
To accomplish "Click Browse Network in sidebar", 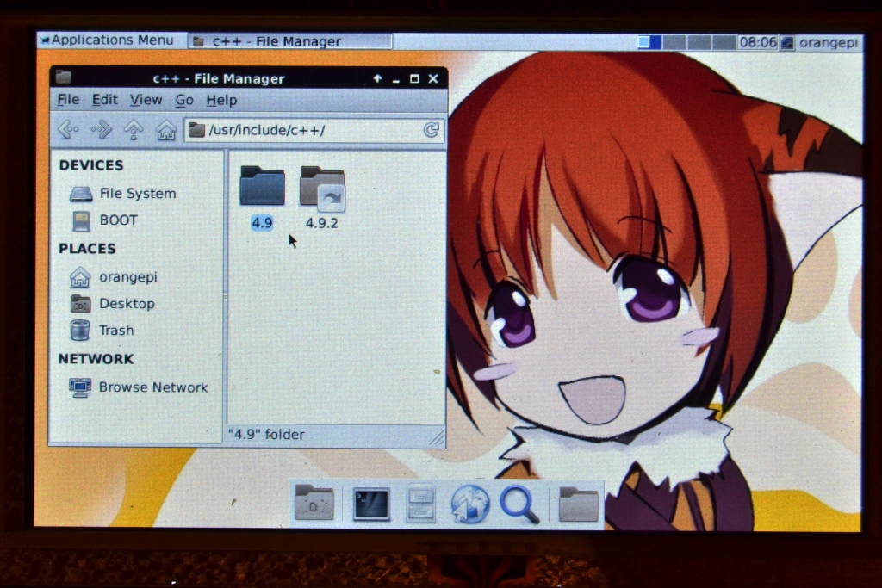I will (x=139, y=387).
